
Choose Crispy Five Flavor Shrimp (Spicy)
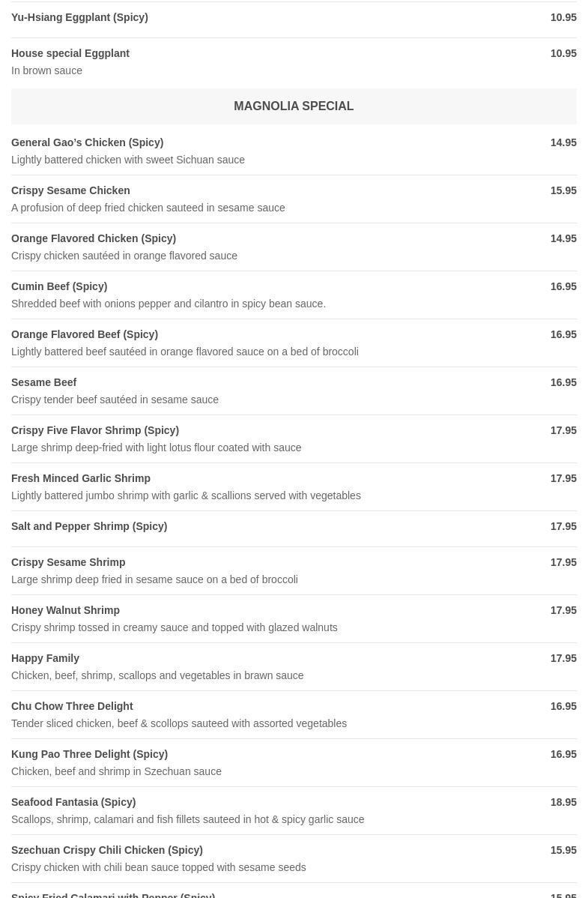coord(95,430)
